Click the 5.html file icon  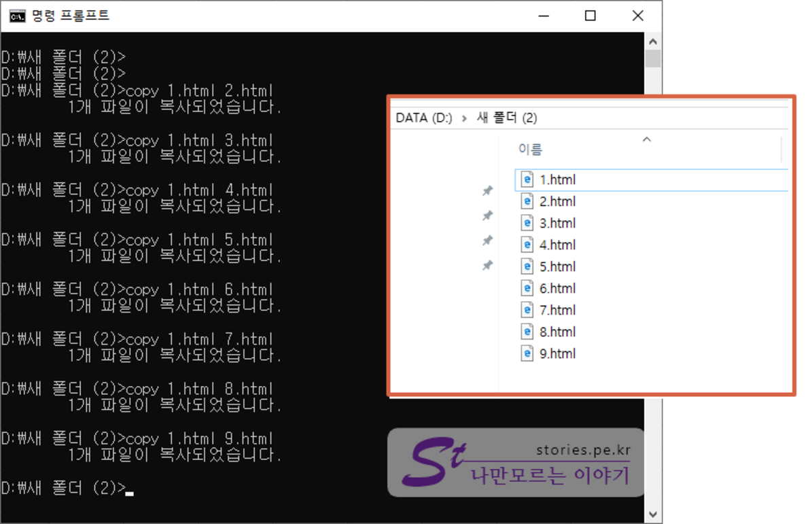[x=527, y=266]
